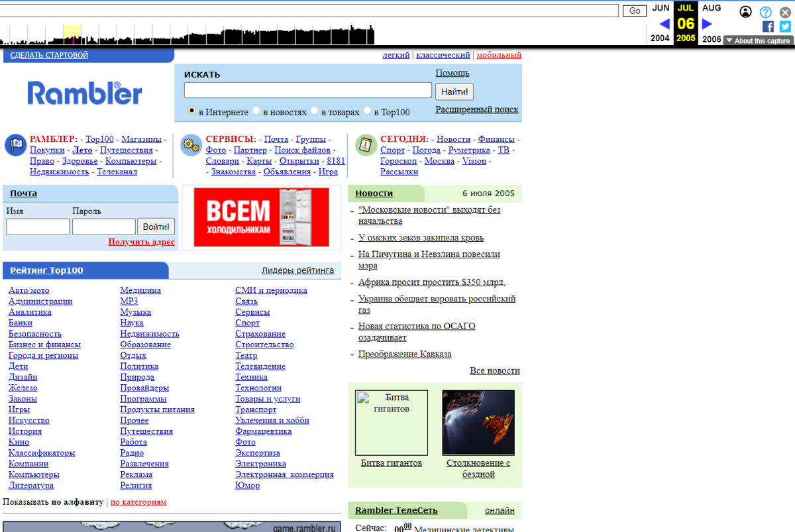This screenshot has width=795, height=532.
Task: Click the Имя username field
Action: coord(38,227)
